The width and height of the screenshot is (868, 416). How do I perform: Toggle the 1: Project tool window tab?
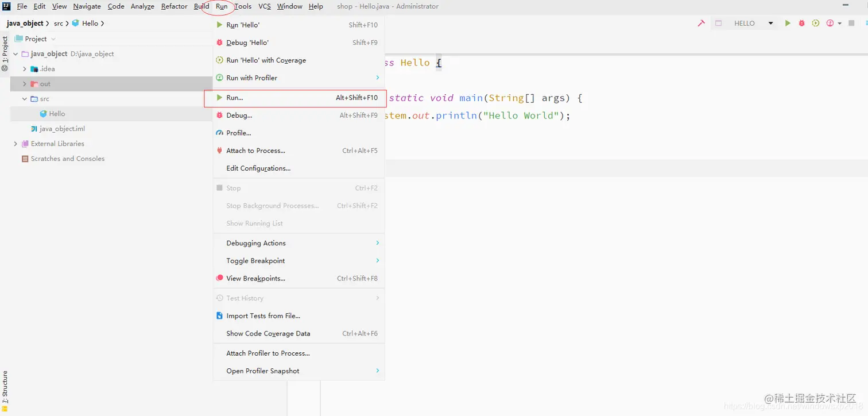(x=5, y=53)
